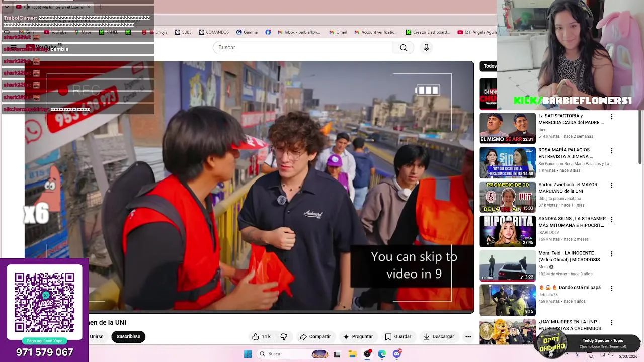Open the Ángela Aguilar YouTube bookmark
The height and width of the screenshot is (362, 644).
point(477,32)
